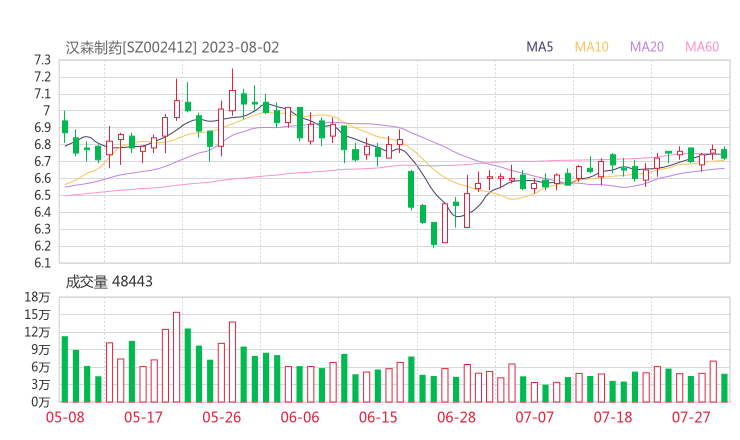Click the 0万 volume axis label
Image resolution: width=740 pixels, height=440 pixels.
point(40,402)
